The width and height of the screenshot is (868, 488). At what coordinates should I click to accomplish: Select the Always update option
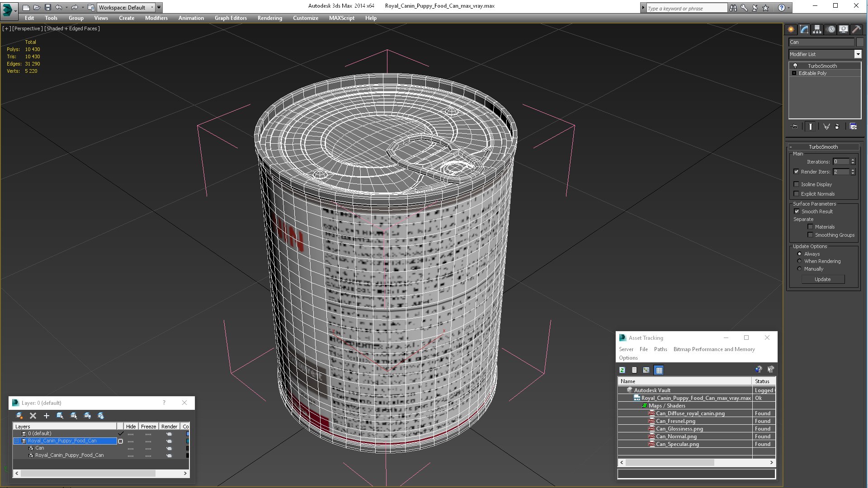(x=799, y=254)
